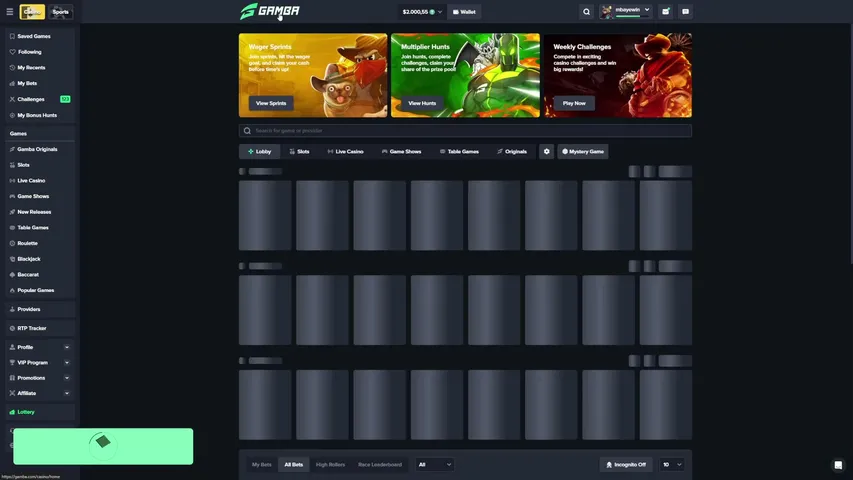Select the Slots tab
The height and width of the screenshot is (480, 853).
pyautogui.click(x=299, y=152)
